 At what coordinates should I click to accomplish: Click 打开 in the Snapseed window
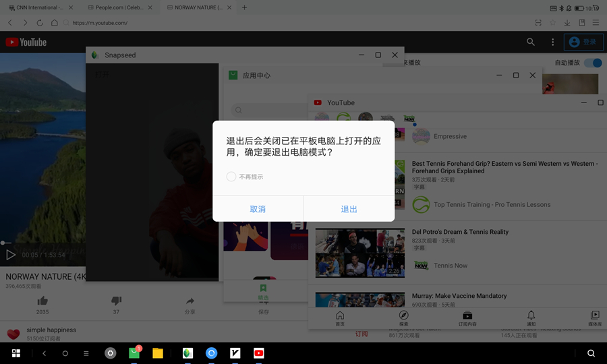click(102, 74)
